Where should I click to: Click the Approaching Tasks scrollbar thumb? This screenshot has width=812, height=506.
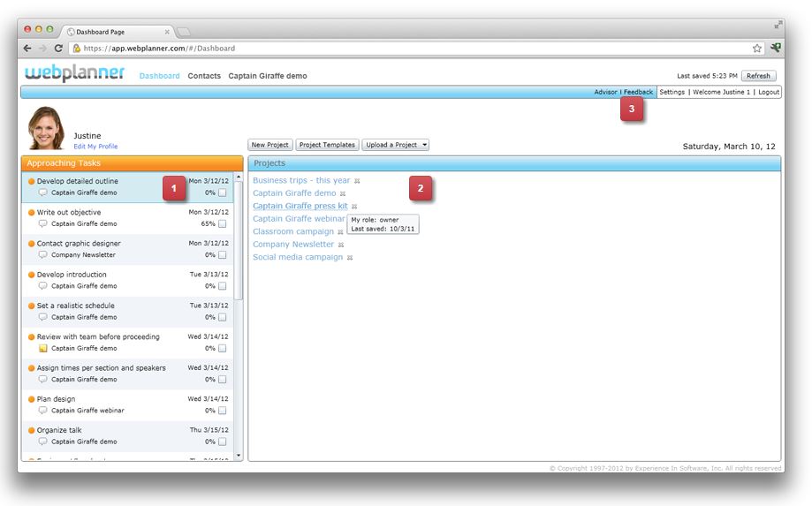[x=239, y=240]
